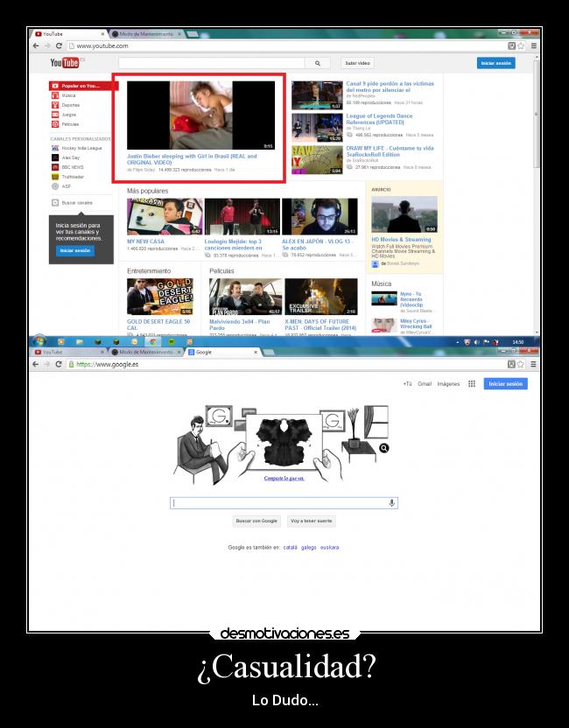This screenshot has width=569, height=728.
Task: Open Google apps grid icon
Action: pyautogui.click(x=472, y=384)
